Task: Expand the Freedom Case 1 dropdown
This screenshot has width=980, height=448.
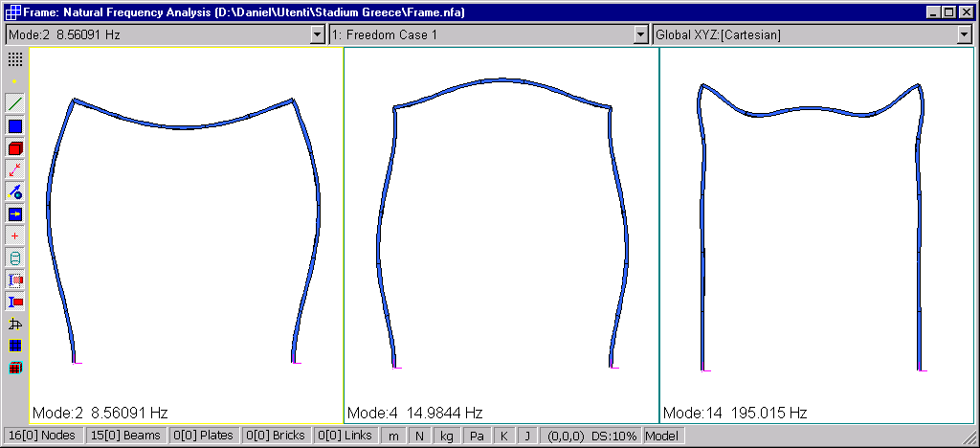Action: coord(641,35)
